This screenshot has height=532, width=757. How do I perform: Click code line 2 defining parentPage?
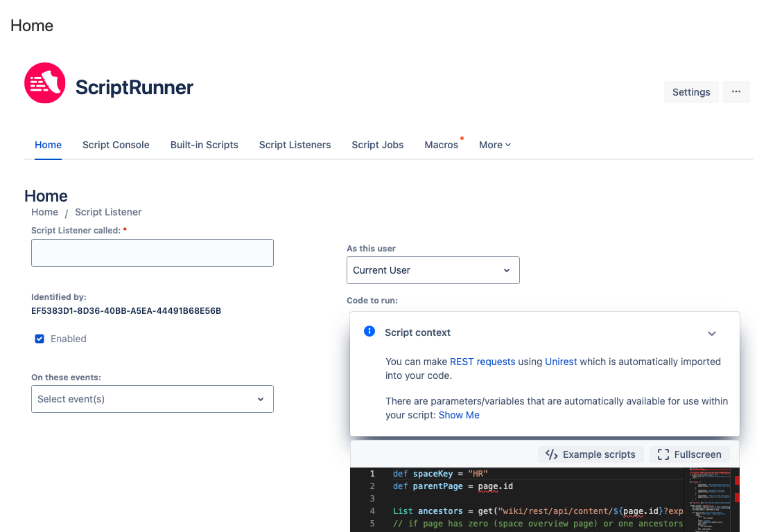coord(453,486)
